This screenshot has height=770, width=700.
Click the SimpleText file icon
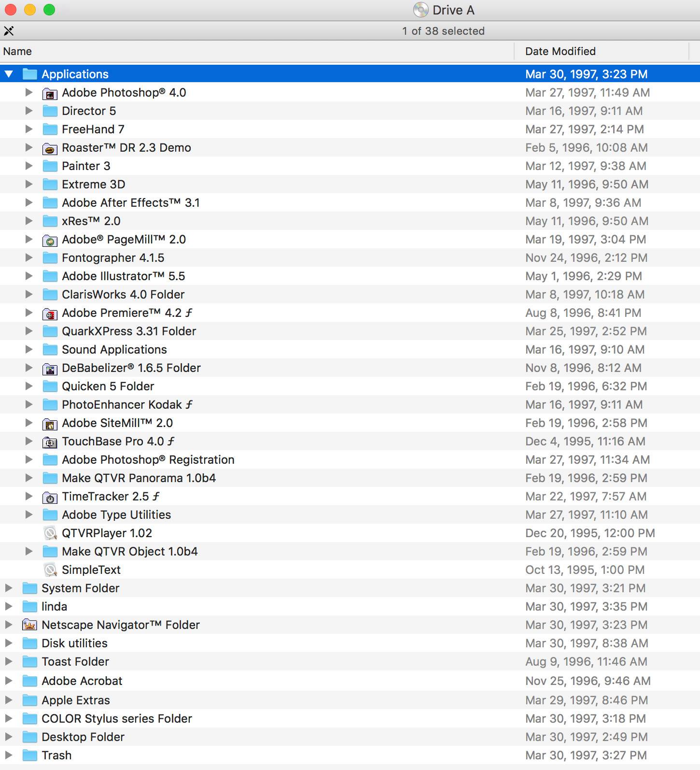coord(50,570)
